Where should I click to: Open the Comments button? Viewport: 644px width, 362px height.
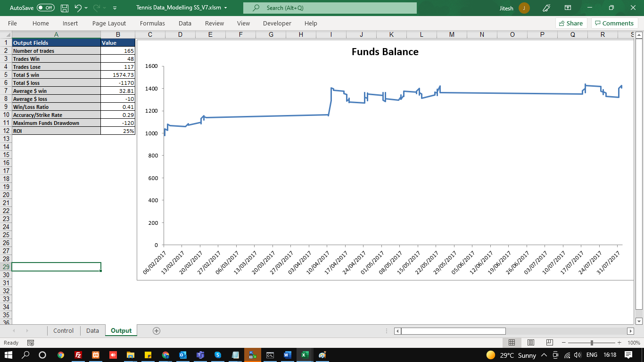(614, 23)
